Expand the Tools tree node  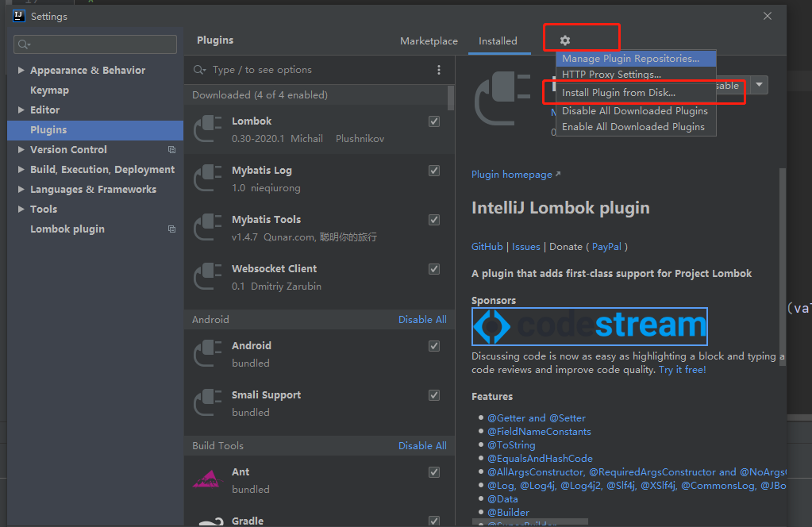[x=21, y=209]
